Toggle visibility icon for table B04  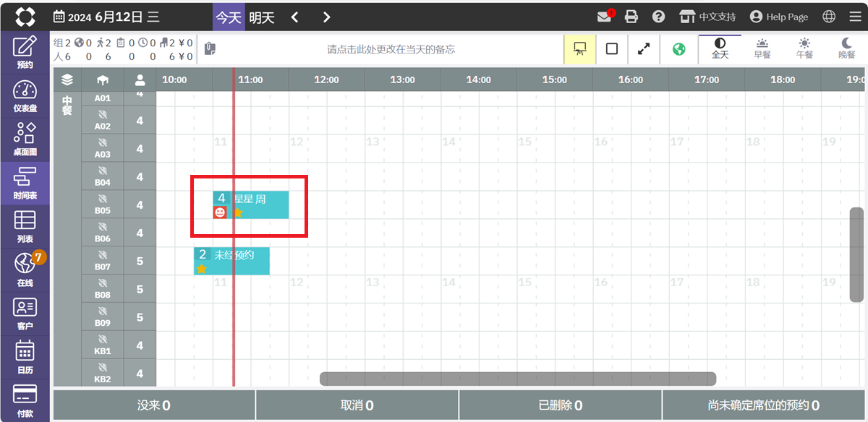103,170
